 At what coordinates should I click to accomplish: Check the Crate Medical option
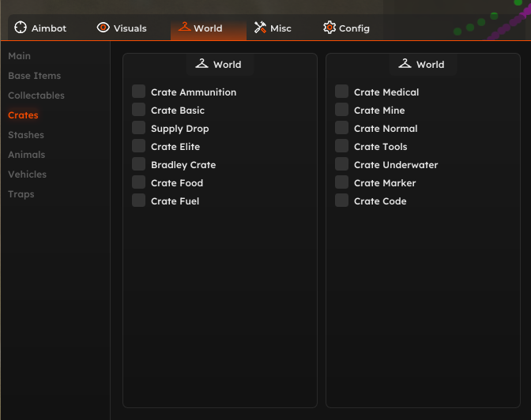pos(341,92)
